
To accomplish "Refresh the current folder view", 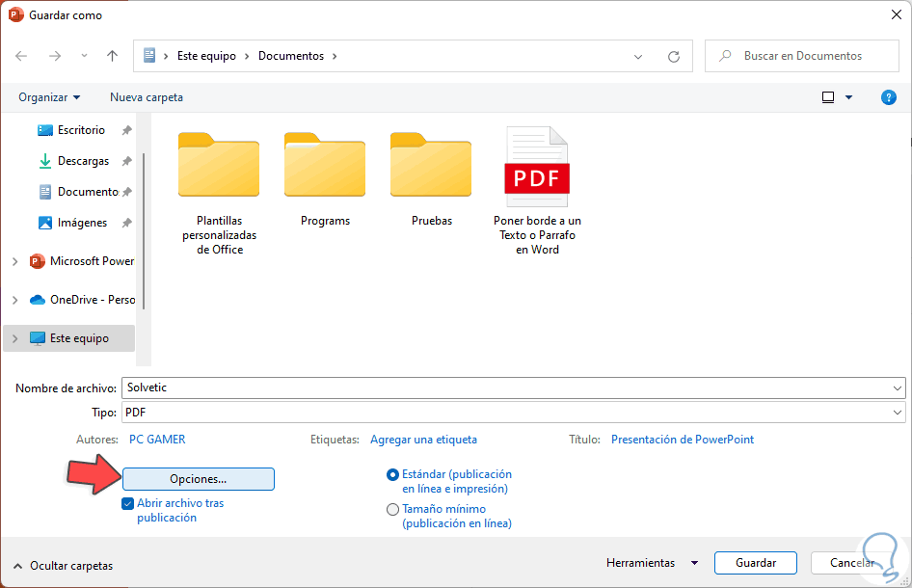I will click(673, 56).
